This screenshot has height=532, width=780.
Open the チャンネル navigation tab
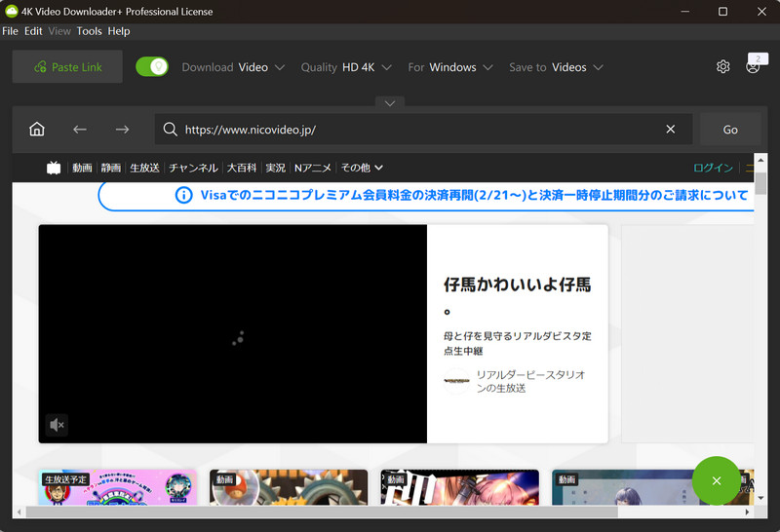pos(193,168)
